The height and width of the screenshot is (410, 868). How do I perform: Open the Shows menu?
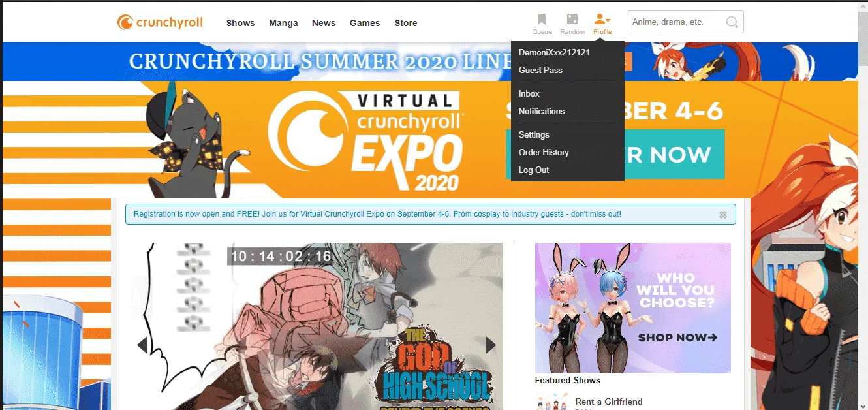pyautogui.click(x=240, y=23)
